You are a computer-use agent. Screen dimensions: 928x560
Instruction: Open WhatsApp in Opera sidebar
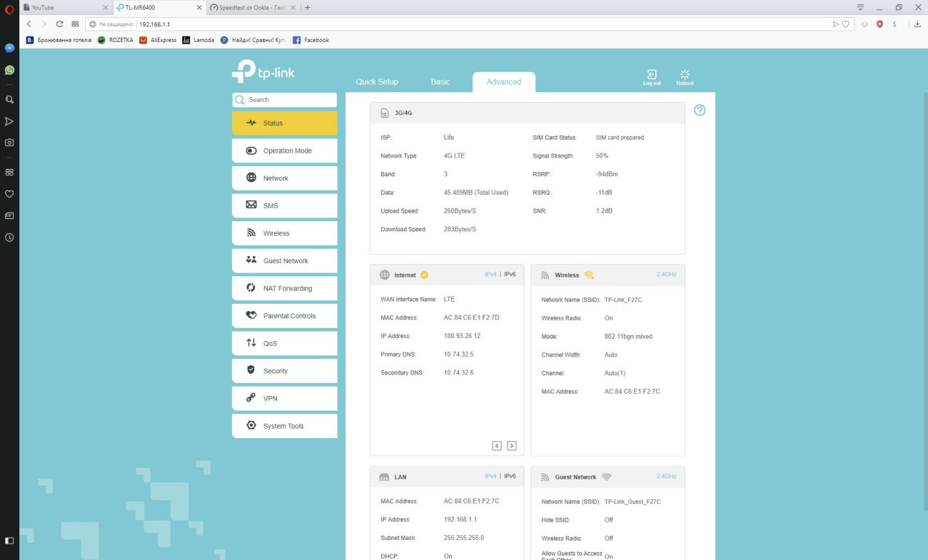pos(9,70)
